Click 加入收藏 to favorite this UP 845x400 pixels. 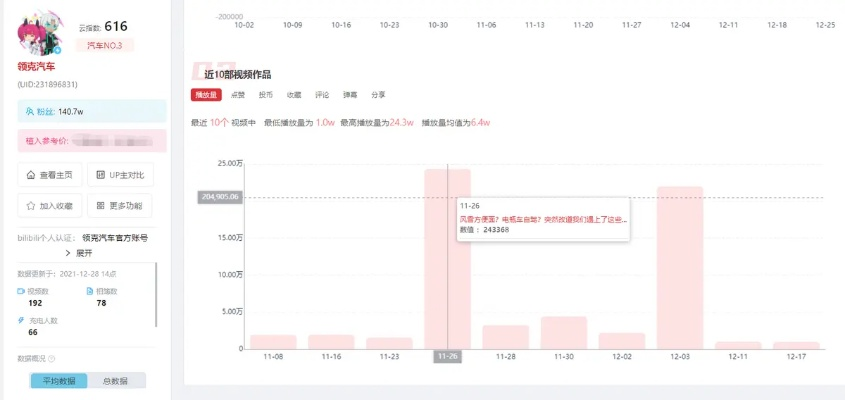pos(50,205)
